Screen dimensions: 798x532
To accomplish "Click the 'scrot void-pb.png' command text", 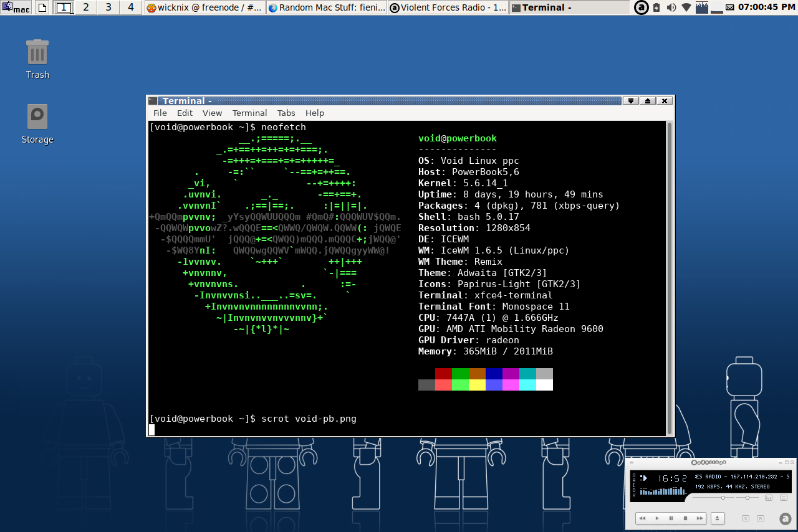I will pyautogui.click(x=309, y=419).
